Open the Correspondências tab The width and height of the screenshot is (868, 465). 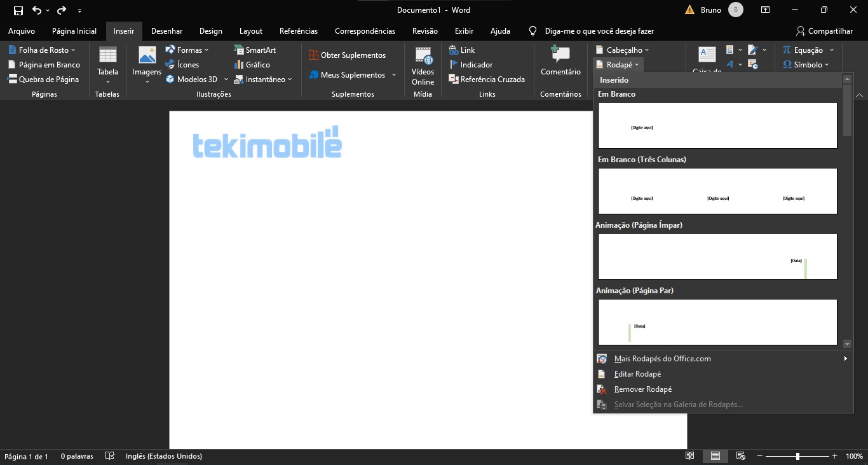[x=365, y=31]
